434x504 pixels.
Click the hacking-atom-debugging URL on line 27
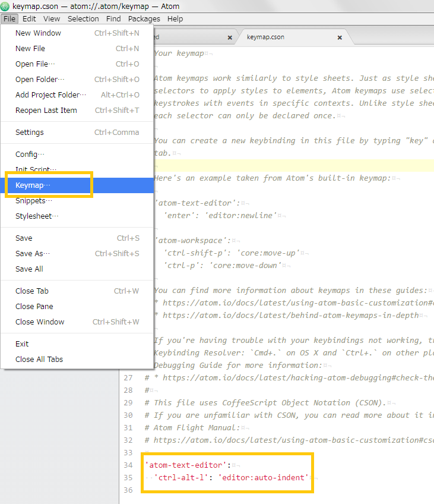298,377
